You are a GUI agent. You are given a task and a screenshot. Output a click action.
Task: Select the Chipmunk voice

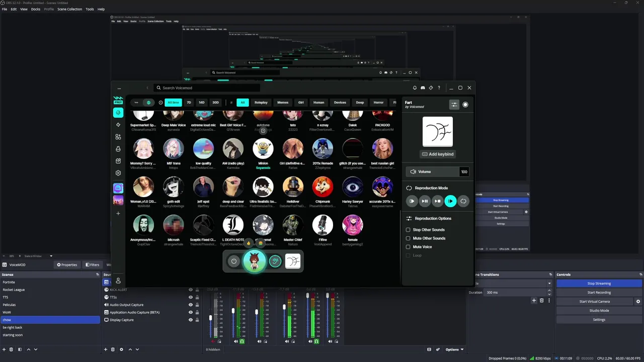[x=323, y=187]
